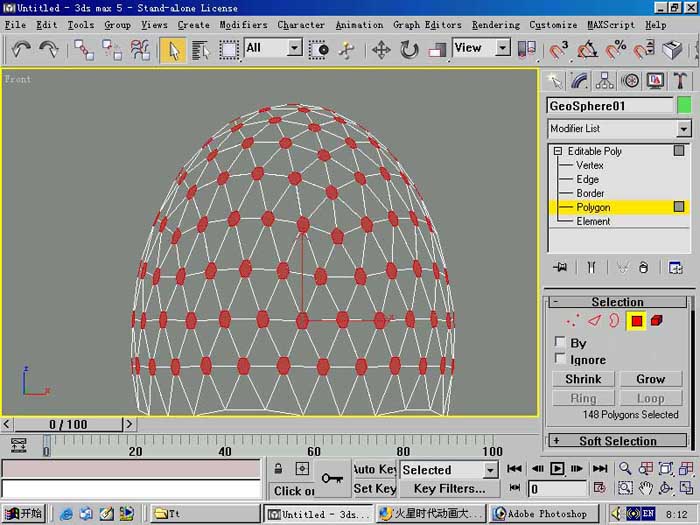Viewport: 700px width, 525px height.
Task: Enable the By Vertex checkbox
Action: click(560, 342)
